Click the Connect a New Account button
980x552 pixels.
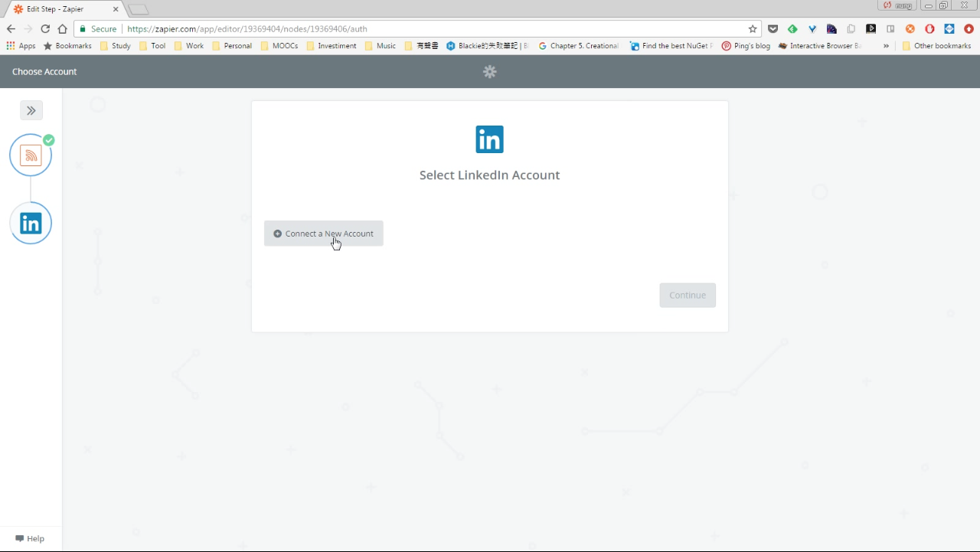click(323, 234)
